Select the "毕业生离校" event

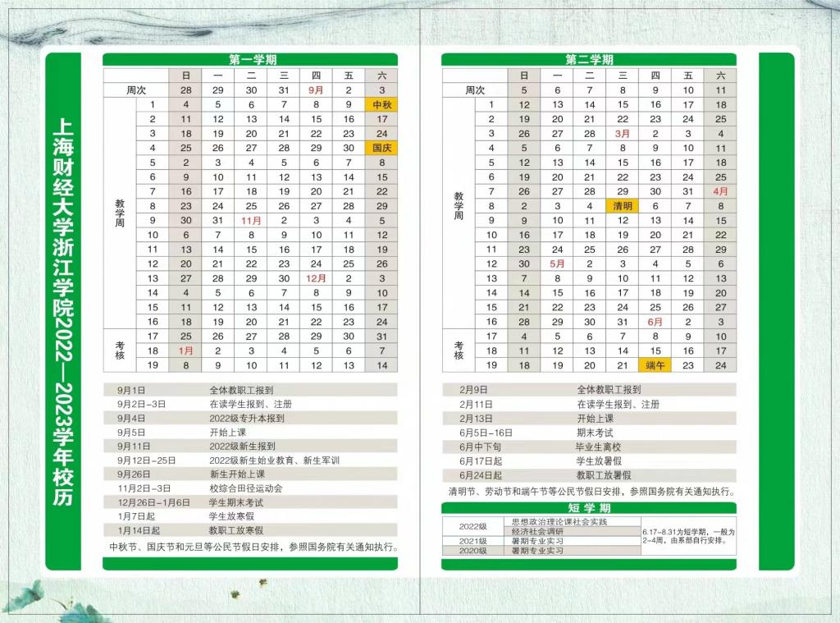coord(598,447)
